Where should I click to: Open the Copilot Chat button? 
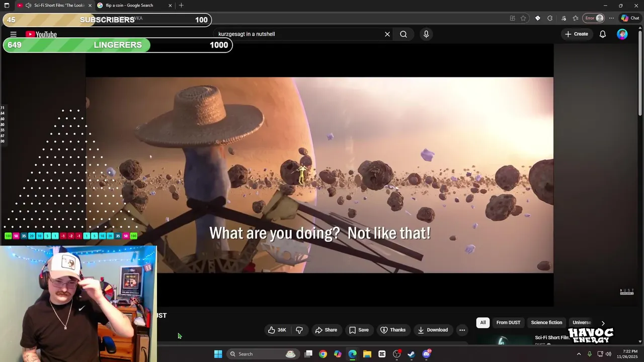[630, 18]
